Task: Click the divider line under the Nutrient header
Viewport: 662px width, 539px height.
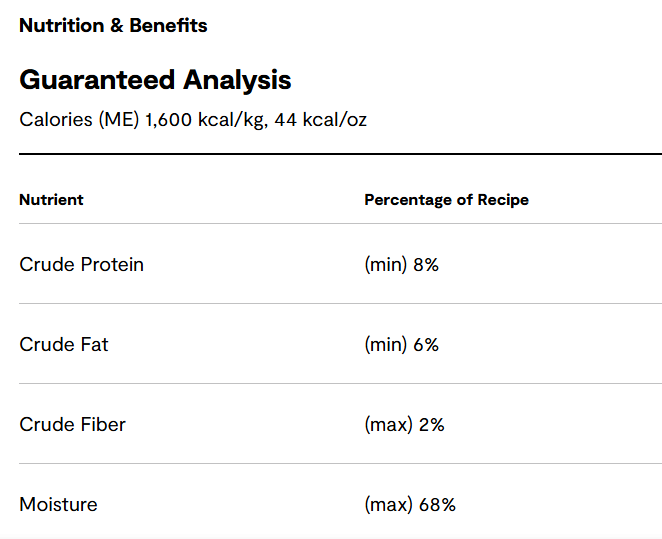Action: click(x=340, y=224)
